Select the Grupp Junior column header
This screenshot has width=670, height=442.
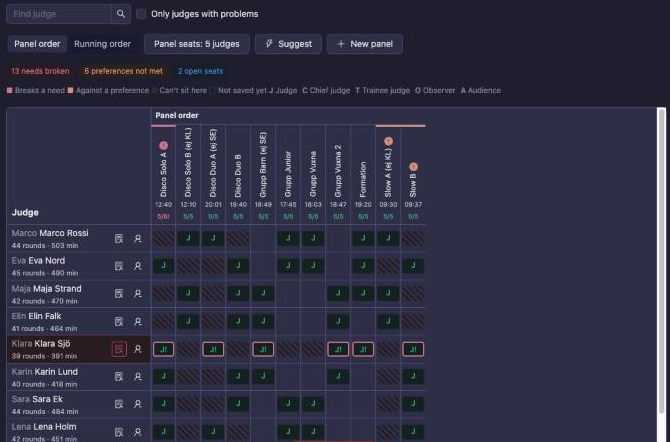click(x=288, y=174)
